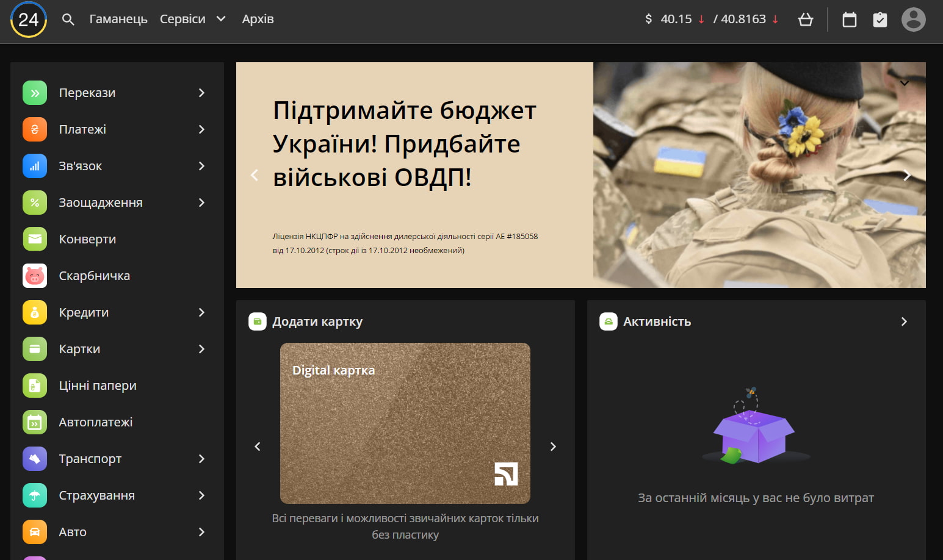The width and height of the screenshot is (943, 560).
Task: Click the orange Авто car icon
Action: pos(35,532)
